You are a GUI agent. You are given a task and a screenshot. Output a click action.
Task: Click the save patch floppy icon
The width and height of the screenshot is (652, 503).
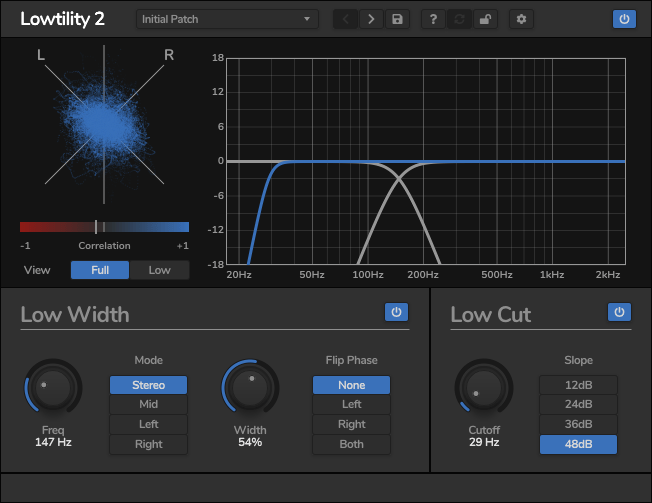pos(397,19)
